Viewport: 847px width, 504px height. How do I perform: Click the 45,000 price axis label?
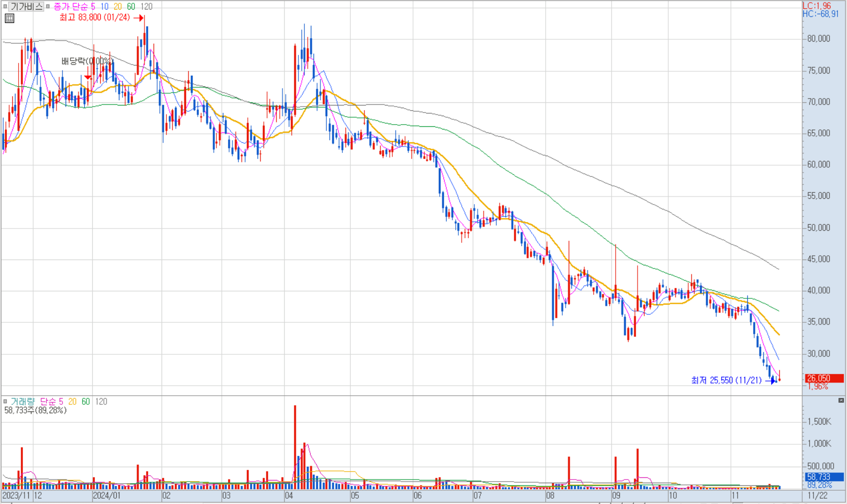pos(819,259)
